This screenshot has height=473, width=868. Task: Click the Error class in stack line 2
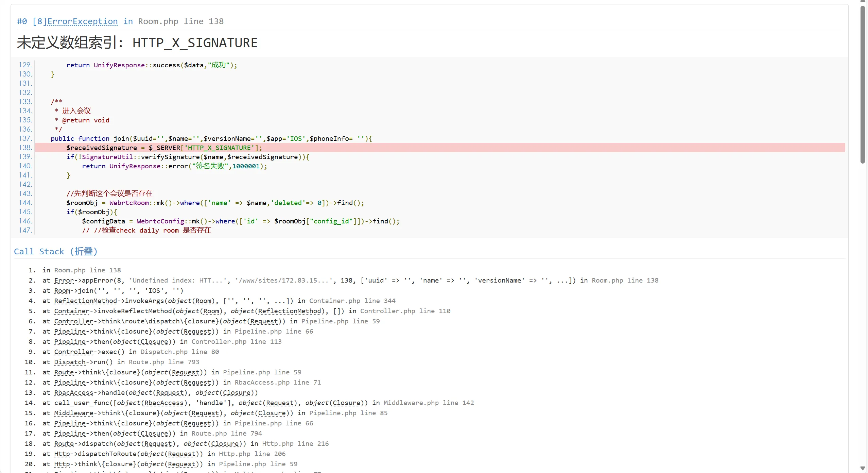coord(64,281)
